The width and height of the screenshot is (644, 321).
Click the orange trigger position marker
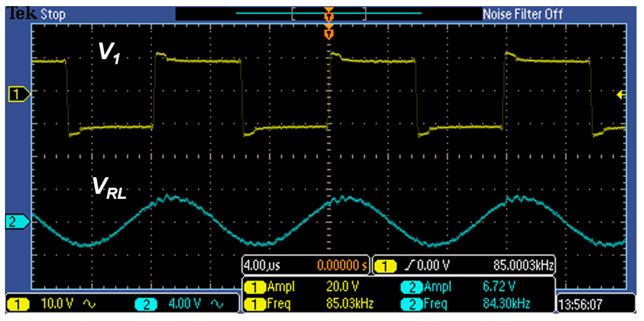pos(329,33)
